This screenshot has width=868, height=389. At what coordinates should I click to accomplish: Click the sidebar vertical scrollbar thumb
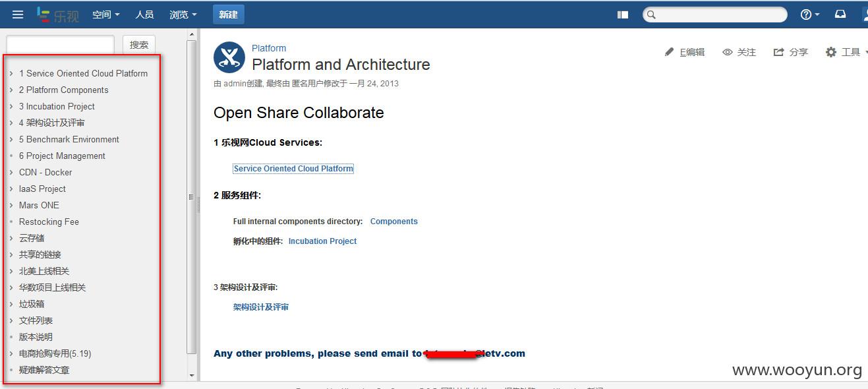click(192, 196)
